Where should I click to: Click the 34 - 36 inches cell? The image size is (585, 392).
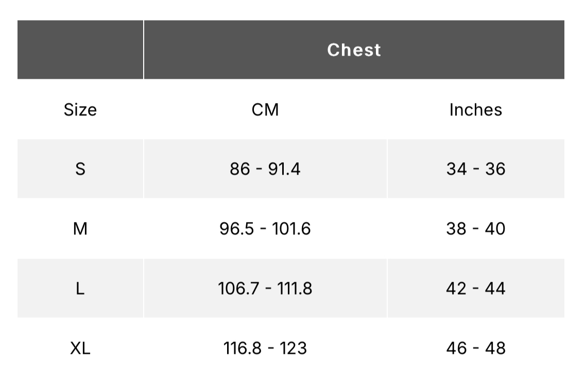click(x=476, y=169)
